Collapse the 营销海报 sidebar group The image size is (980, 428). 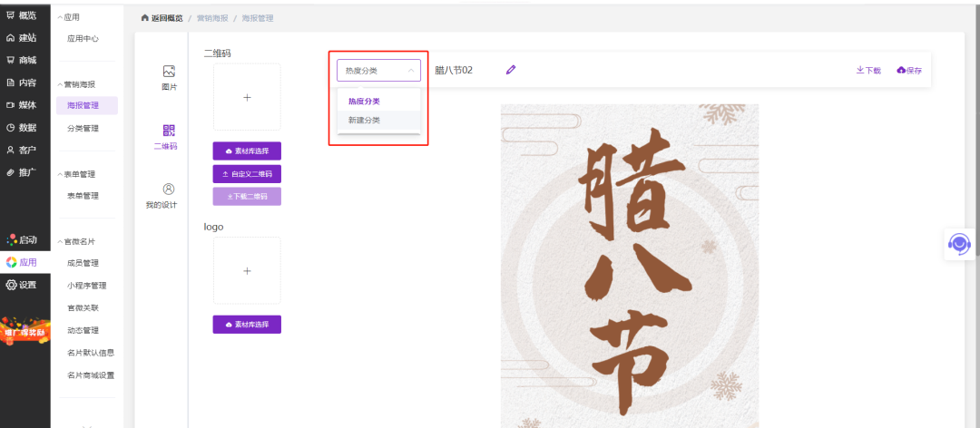pyautogui.click(x=60, y=84)
